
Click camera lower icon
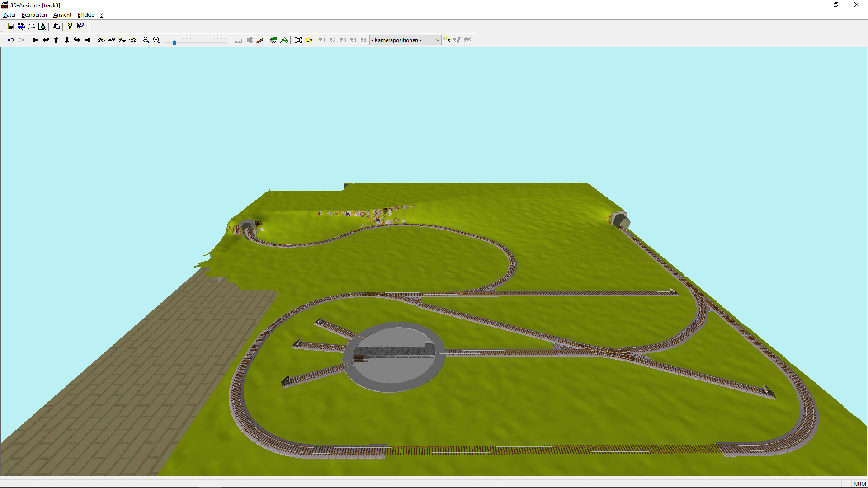122,40
